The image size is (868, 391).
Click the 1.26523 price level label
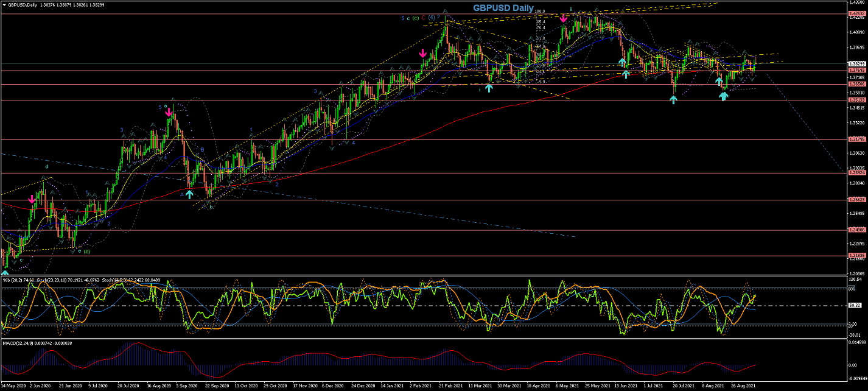coord(856,200)
